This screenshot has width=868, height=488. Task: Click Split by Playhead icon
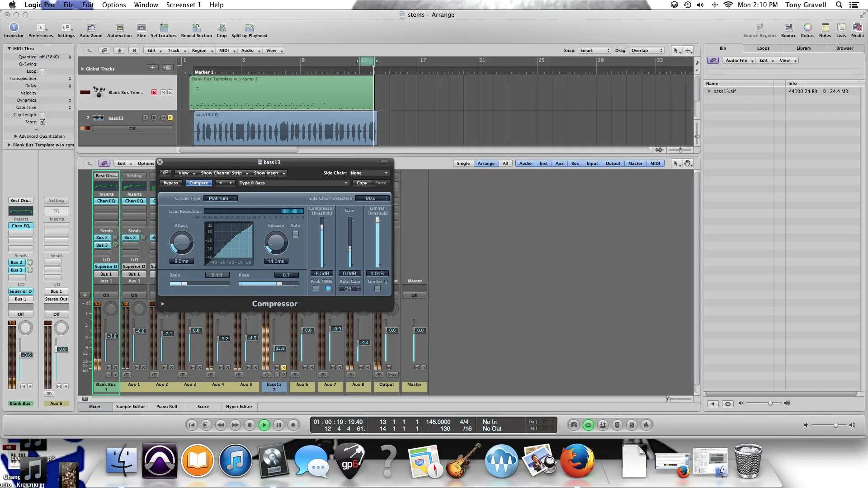(249, 30)
